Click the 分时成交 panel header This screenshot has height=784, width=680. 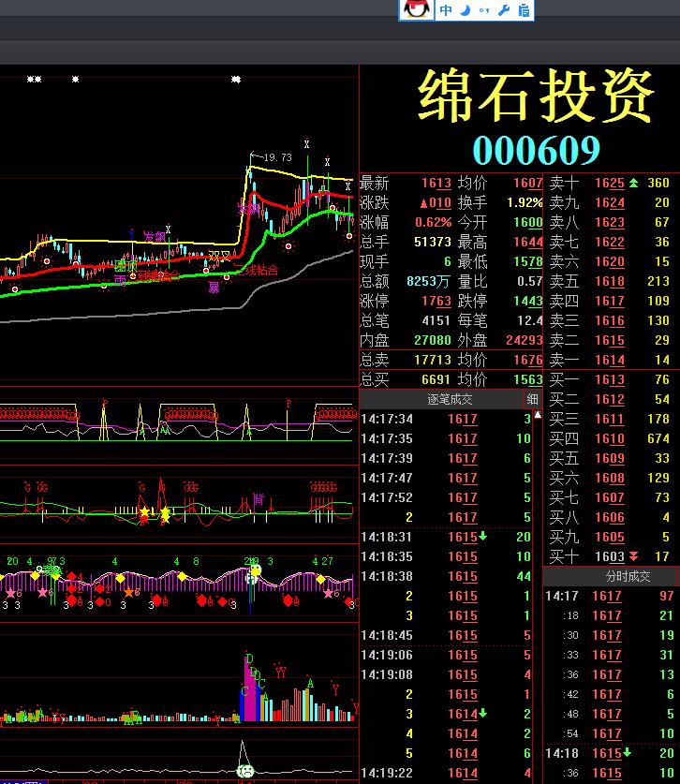pyautogui.click(x=628, y=576)
